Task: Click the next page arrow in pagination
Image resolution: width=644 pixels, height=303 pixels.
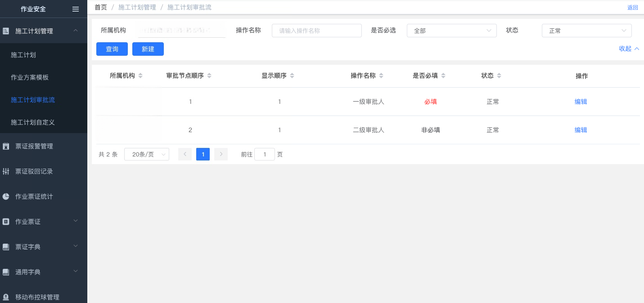Action: tap(221, 154)
